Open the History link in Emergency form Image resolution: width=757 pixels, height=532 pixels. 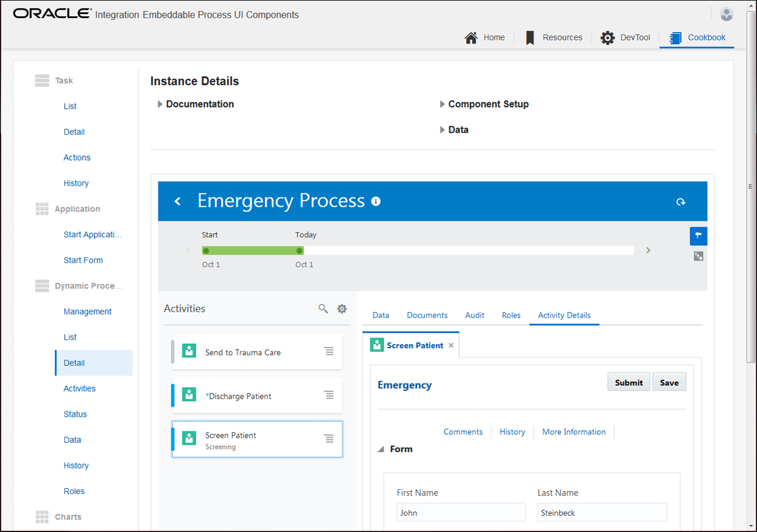click(x=512, y=432)
